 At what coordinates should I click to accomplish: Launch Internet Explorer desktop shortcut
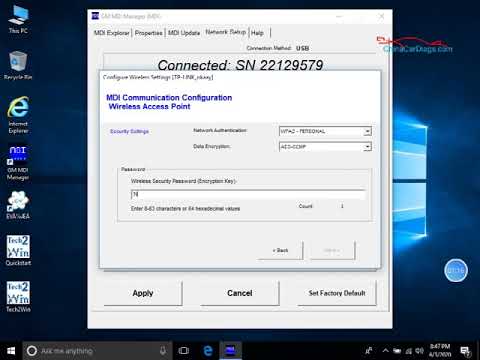[x=18, y=115]
